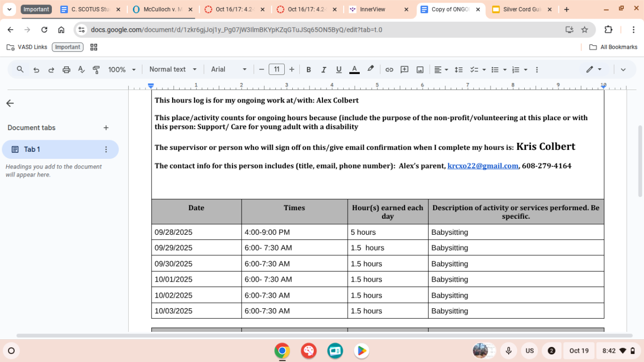Bookmark this page with the star
This screenshot has width=644, height=362.
coord(585,30)
